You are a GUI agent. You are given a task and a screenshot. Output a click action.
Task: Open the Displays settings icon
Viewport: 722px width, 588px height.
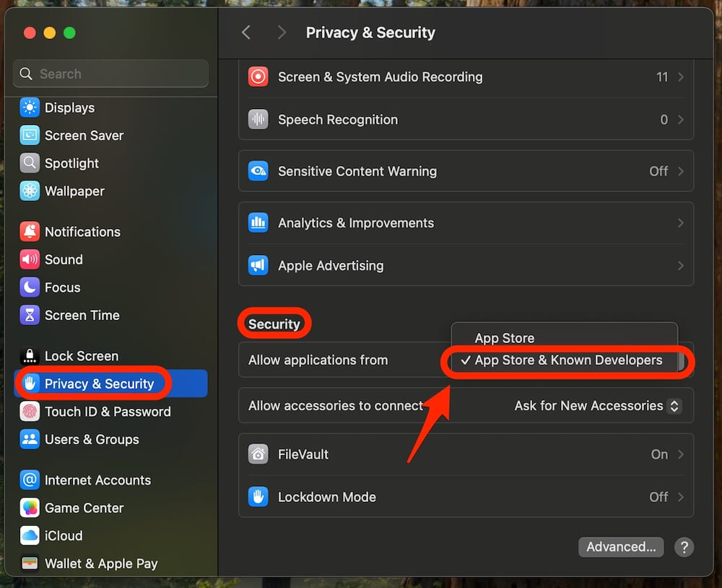coord(30,108)
